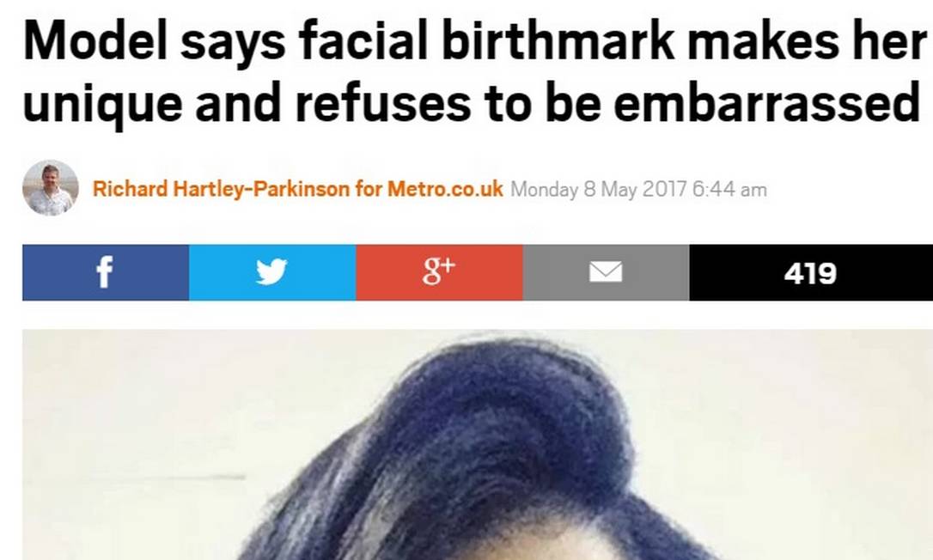
Task: Click the headline word "Model"
Action: [x=95, y=41]
